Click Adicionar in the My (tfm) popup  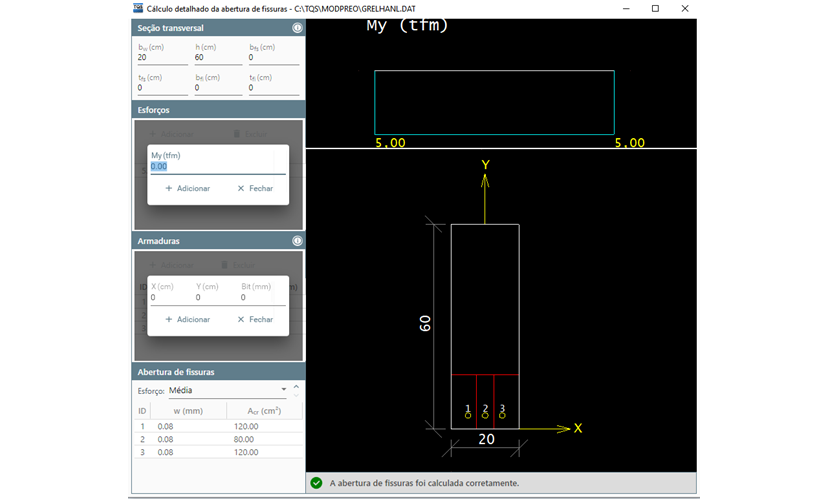(x=187, y=188)
